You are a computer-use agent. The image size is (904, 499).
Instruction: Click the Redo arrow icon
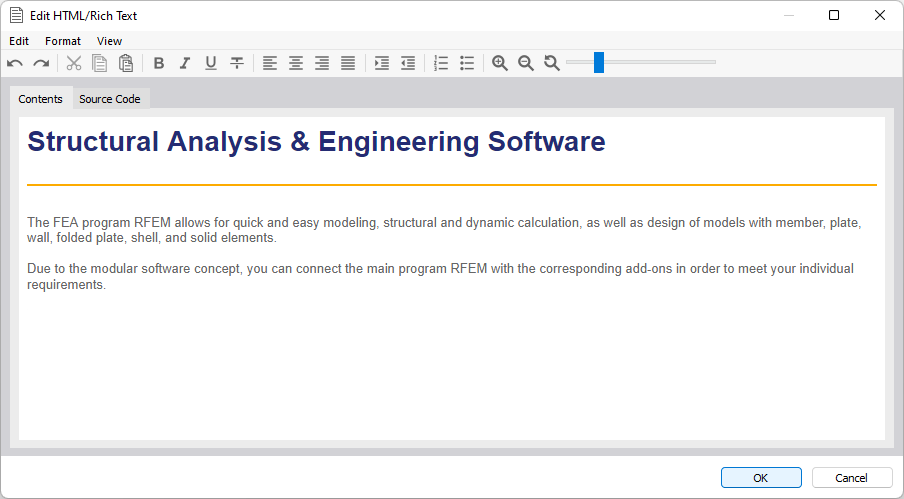[x=41, y=63]
